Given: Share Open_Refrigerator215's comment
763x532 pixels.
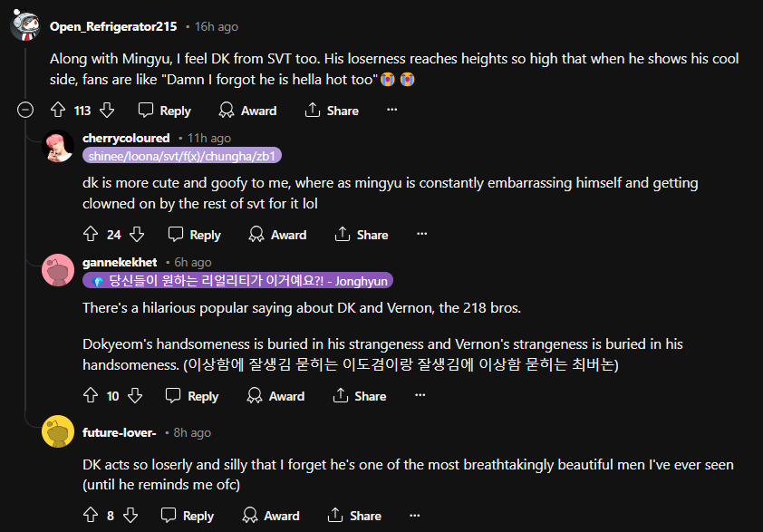Looking at the screenshot, I should tap(332, 111).
